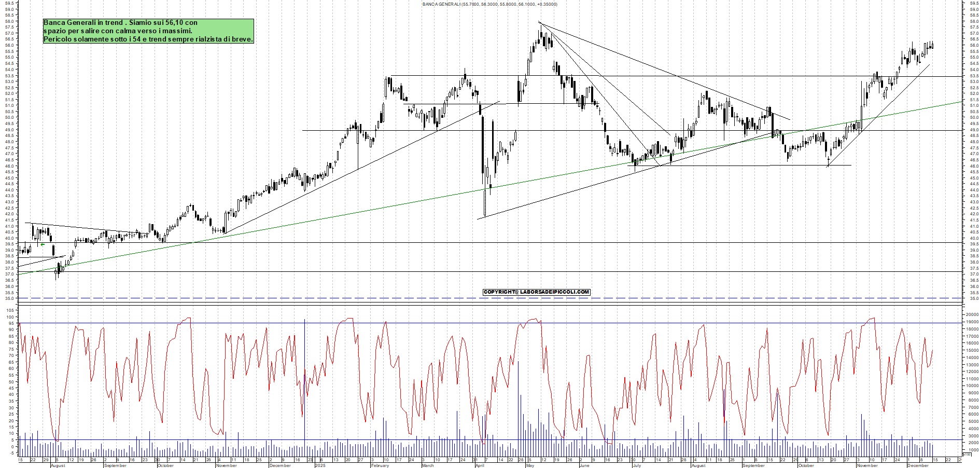Select the BANCA GENERALI chart title
Viewport: 980px width, 468px height.
pyautogui.click(x=489, y=4)
